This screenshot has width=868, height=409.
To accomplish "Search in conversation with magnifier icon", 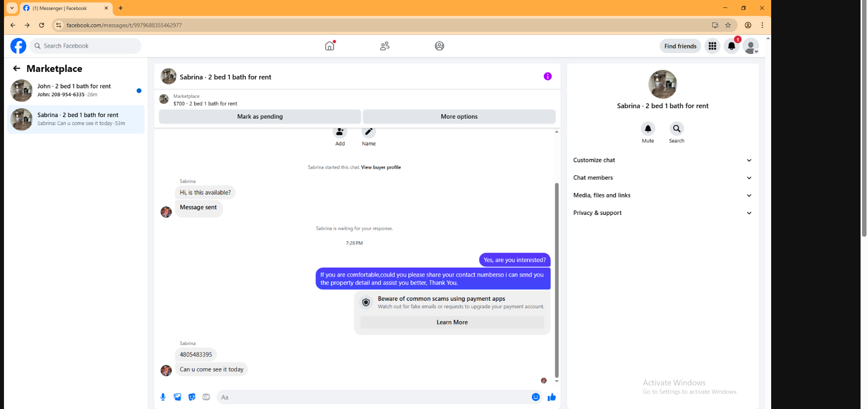I will (677, 129).
